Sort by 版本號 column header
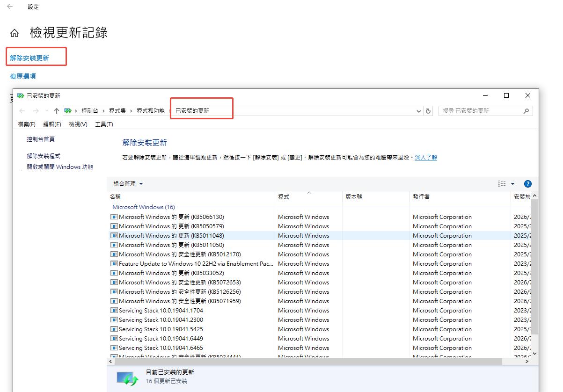 pyautogui.click(x=376, y=197)
